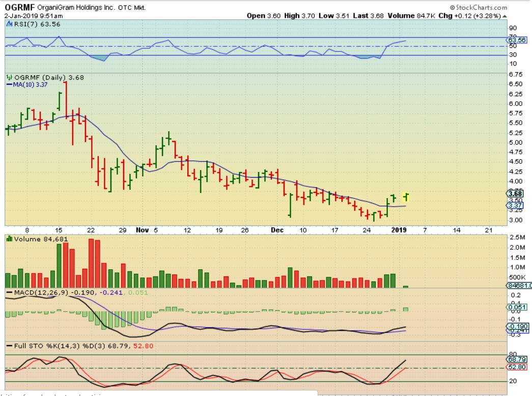Click the 5.00 level on the price axis
532x396 pixels.
tap(516, 143)
